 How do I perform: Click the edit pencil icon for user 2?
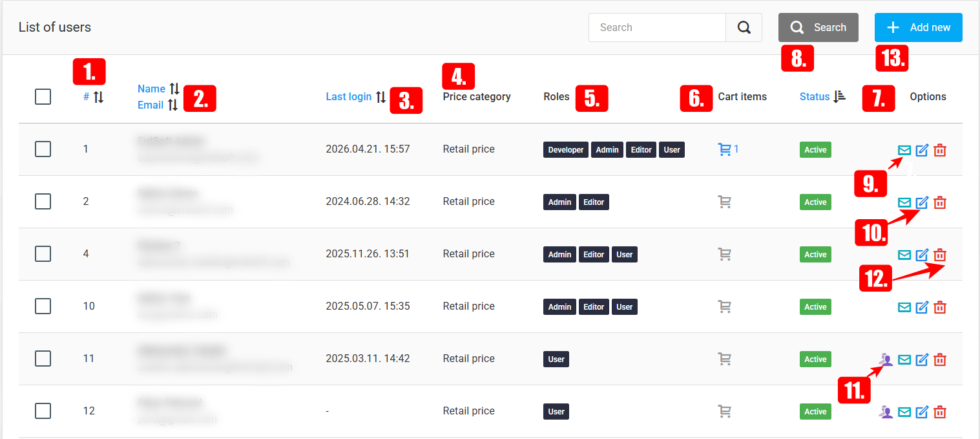(x=922, y=202)
